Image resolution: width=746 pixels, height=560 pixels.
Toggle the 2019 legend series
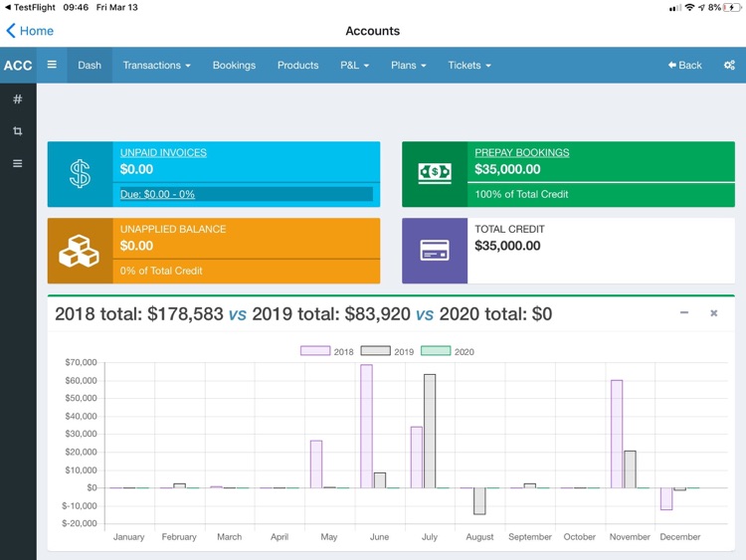[x=387, y=351]
